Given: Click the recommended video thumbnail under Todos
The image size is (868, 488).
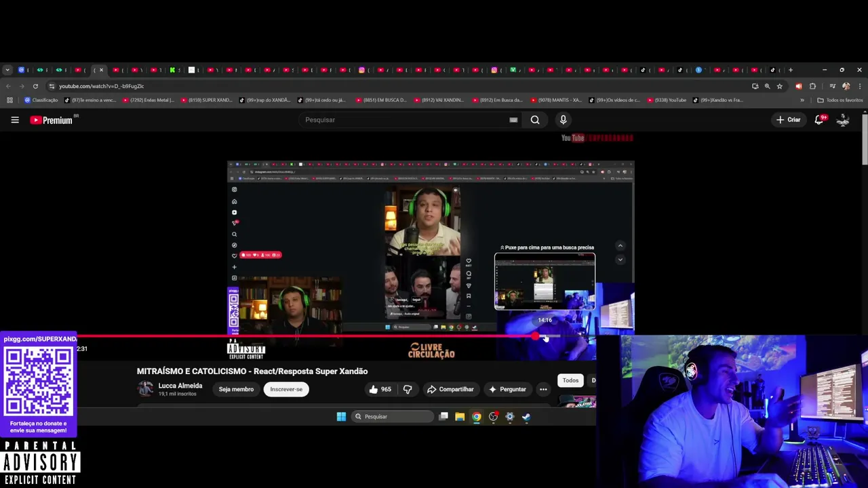Looking at the screenshot, I should (577, 402).
